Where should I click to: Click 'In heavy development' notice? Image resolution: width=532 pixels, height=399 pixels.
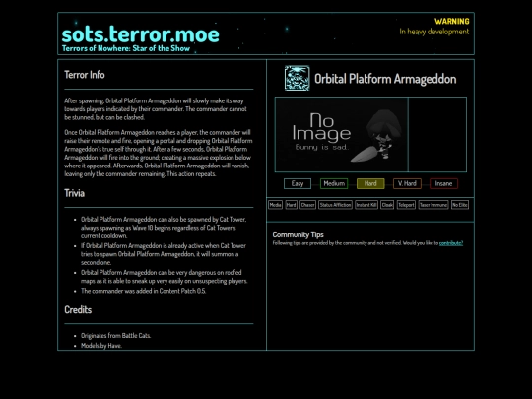(433, 32)
